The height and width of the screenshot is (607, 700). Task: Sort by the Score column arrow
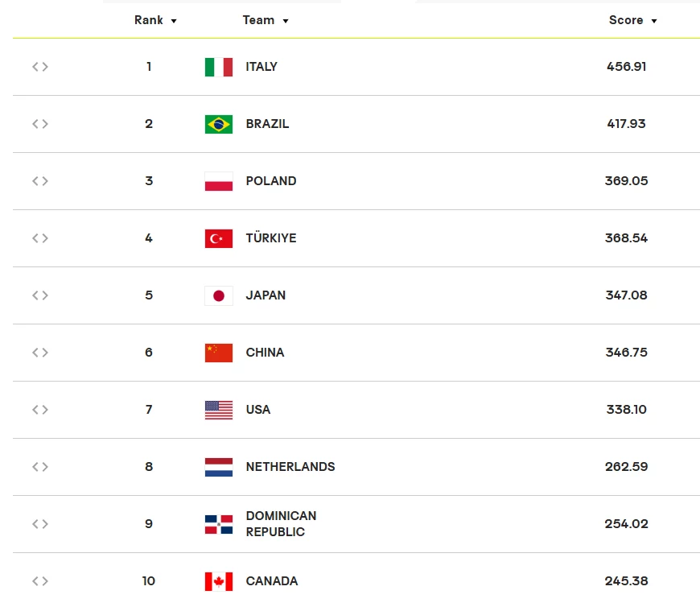tap(654, 21)
